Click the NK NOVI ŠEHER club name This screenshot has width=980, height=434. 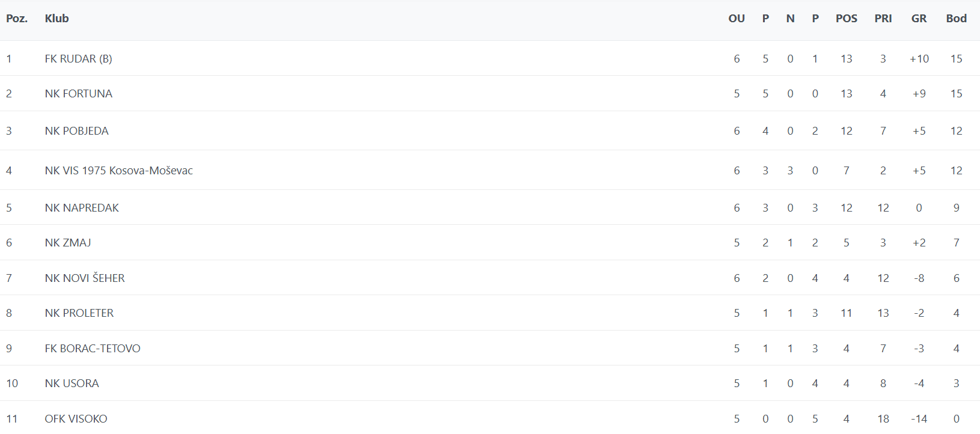85,278
